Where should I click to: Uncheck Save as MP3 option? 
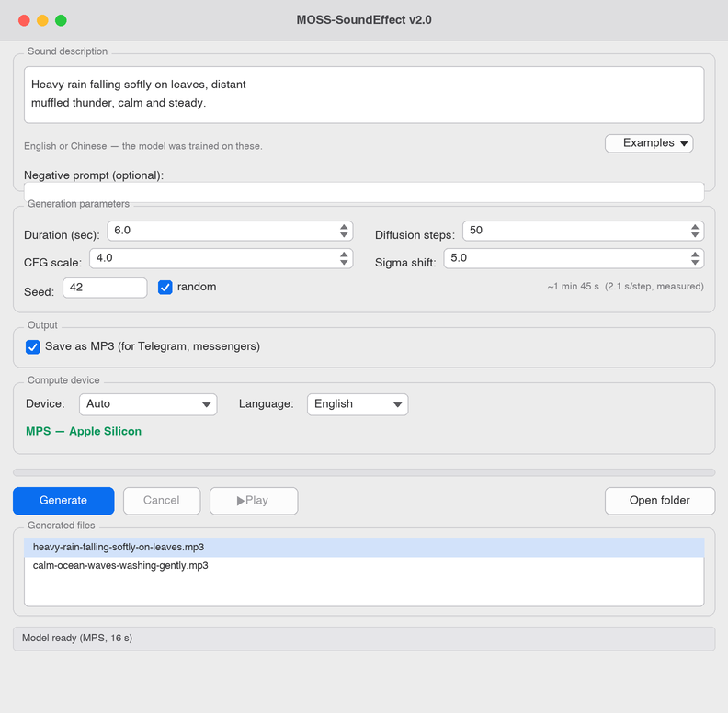[33, 346]
